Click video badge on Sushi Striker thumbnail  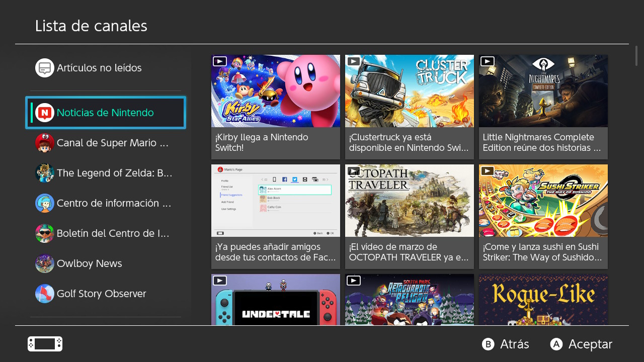click(x=488, y=171)
